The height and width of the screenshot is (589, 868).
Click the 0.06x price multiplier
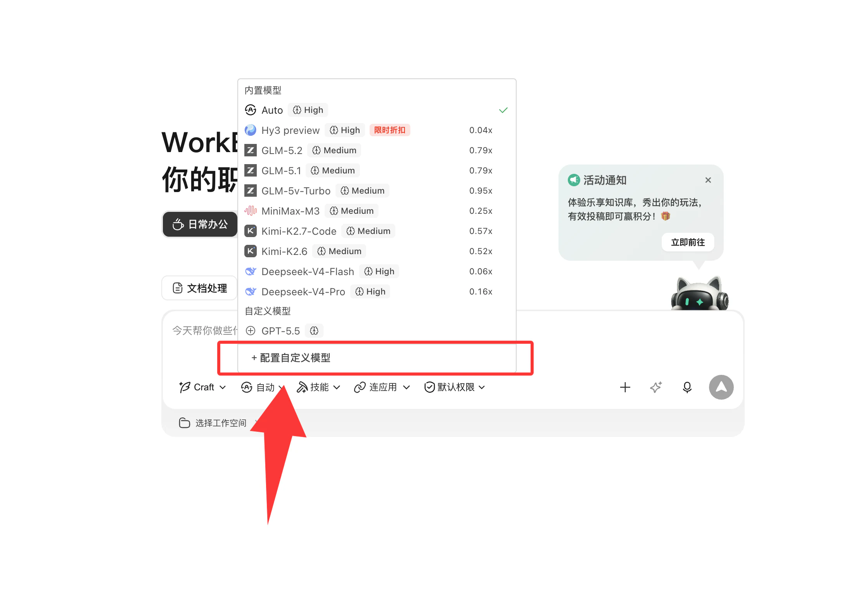[481, 272]
